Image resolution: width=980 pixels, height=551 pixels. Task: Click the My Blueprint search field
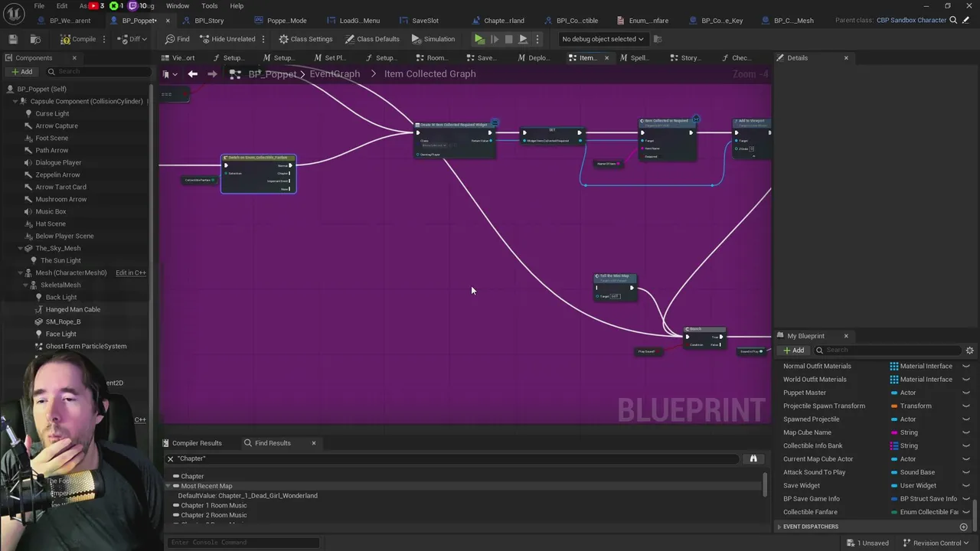click(887, 350)
